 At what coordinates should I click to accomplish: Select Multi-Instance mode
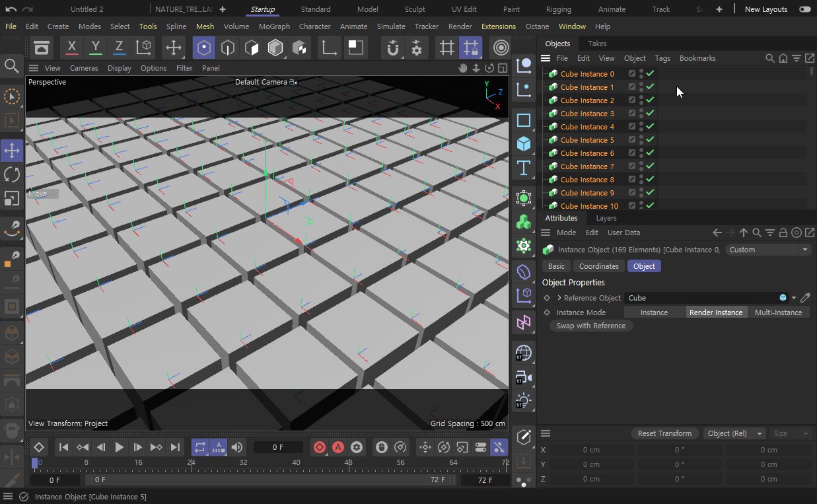pos(778,312)
